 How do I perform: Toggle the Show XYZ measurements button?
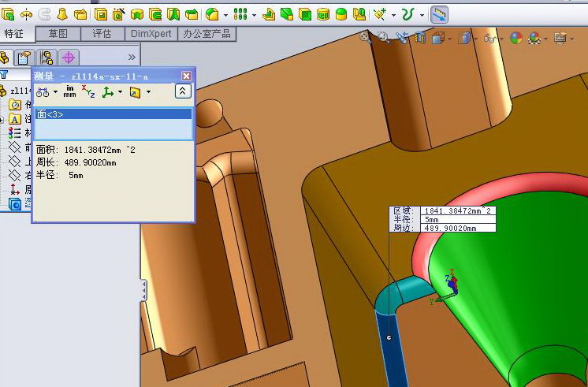tap(88, 91)
